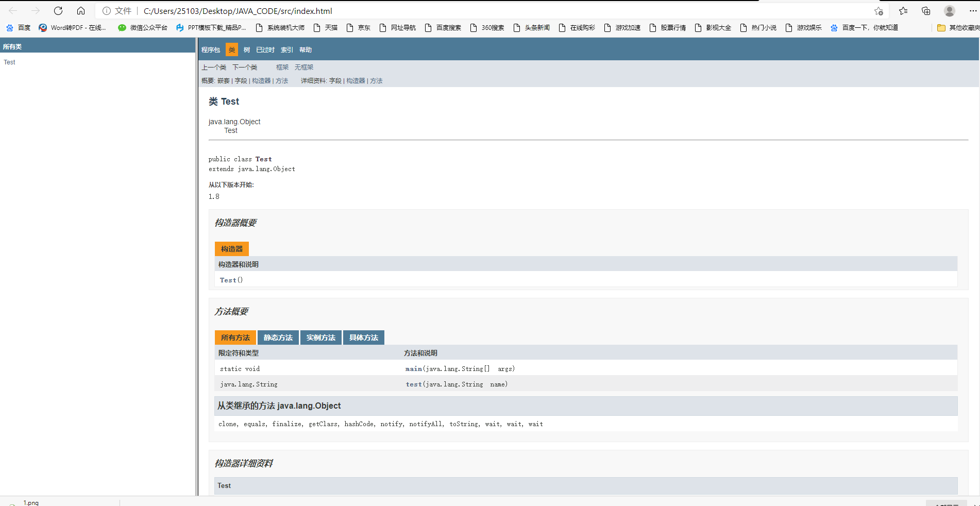Open Test() constructor link
The width and height of the screenshot is (980, 506).
pyautogui.click(x=228, y=280)
